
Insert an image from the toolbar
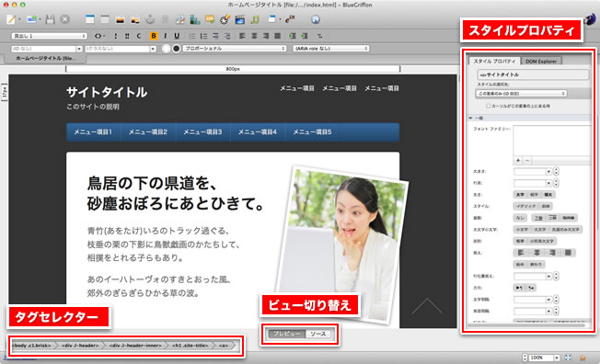(121, 19)
